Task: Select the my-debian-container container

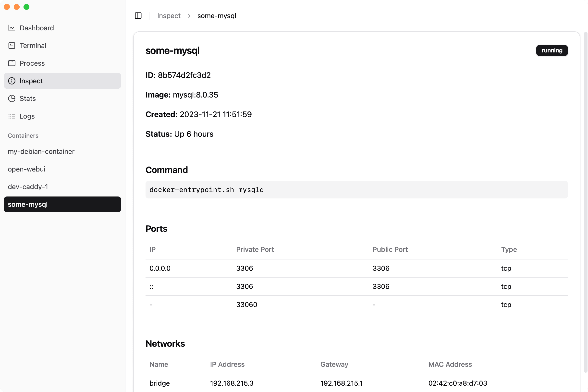Action: coord(62,151)
